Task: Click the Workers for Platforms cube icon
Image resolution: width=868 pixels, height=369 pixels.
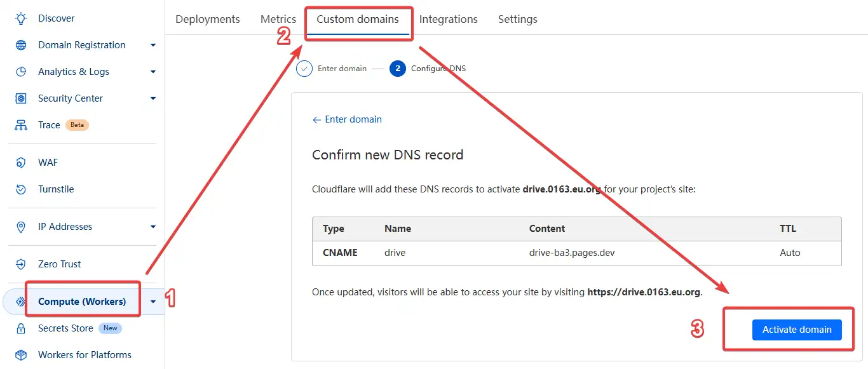Action: click(x=21, y=355)
